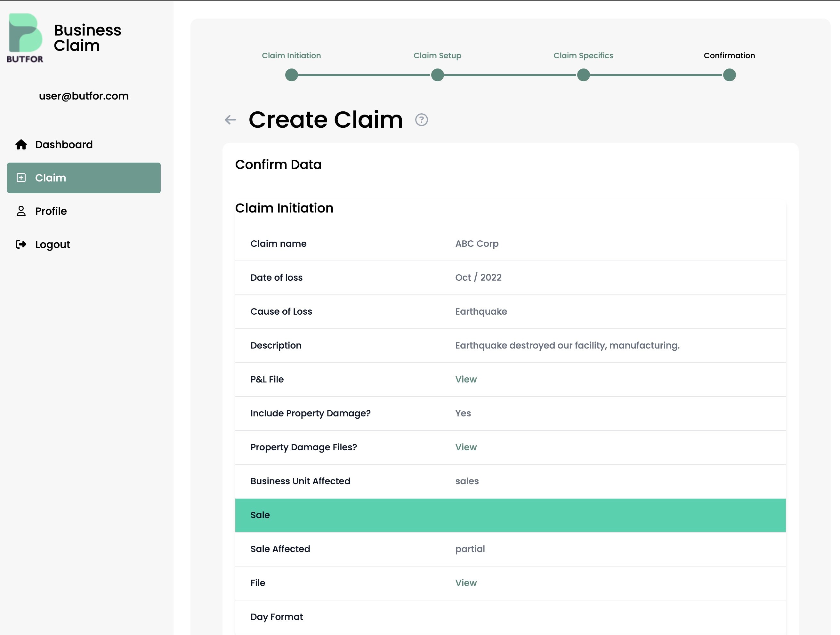Click the back arrow beside Create Claim

230,120
